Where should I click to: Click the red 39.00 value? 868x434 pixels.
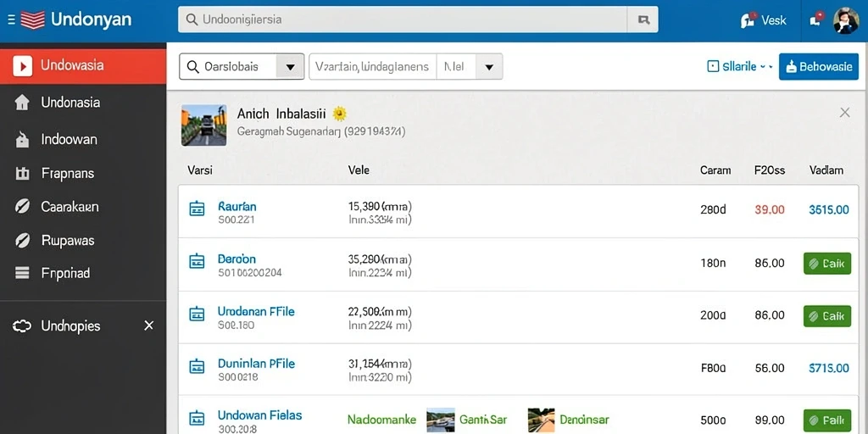pyautogui.click(x=770, y=210)
